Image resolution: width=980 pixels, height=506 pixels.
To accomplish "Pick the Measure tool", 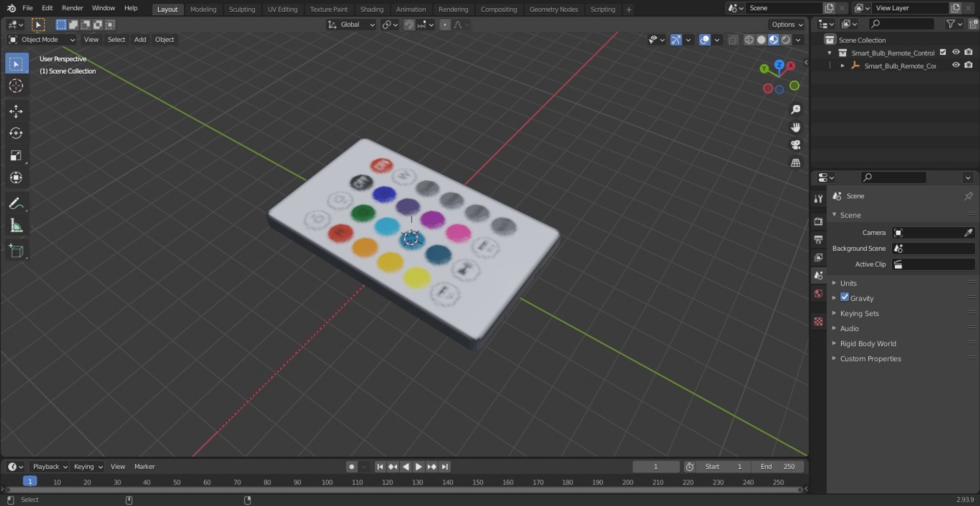I will (16, 226).
